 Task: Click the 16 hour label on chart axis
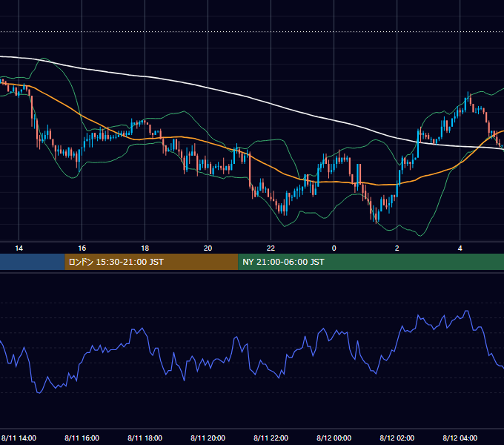coord(82,248)
